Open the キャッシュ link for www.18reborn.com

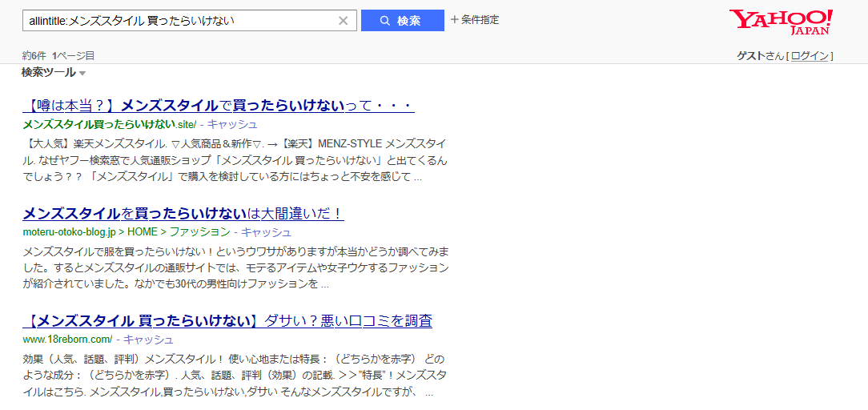click(148, 340)
